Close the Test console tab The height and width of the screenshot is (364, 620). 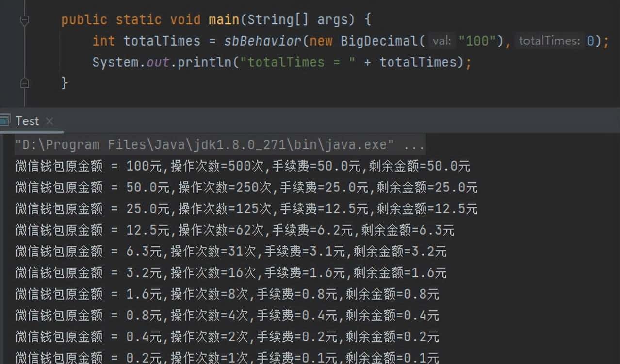pos(49,121)
